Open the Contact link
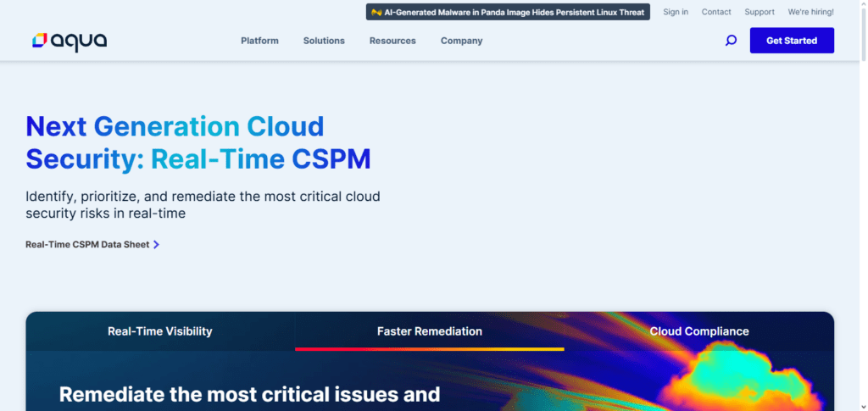The height and width of the screenshot is (411, 868). 716,12
